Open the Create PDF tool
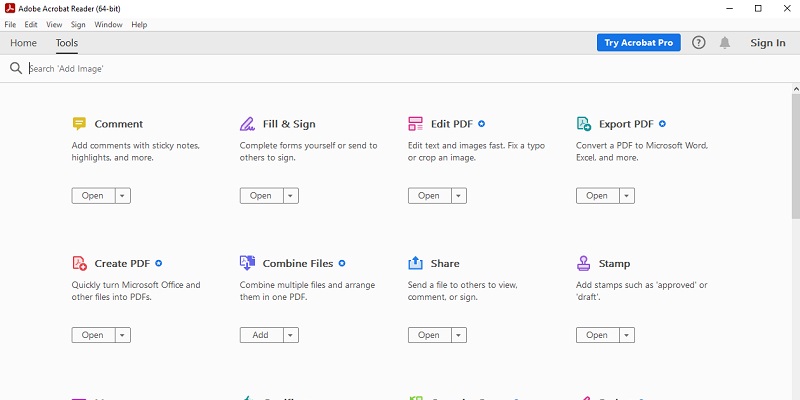Image resolution: width=800 pixels, height=400 pixels. pyautogui.click(x=93, y=335)
